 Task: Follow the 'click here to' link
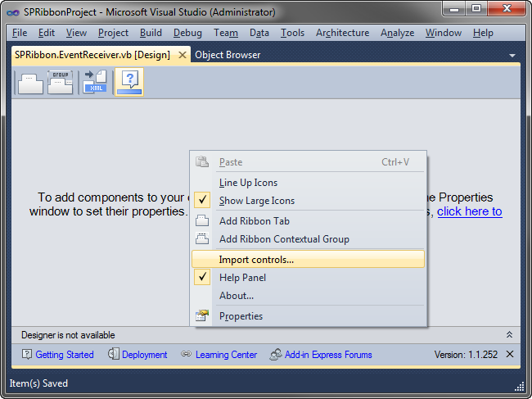pos(470,211)
